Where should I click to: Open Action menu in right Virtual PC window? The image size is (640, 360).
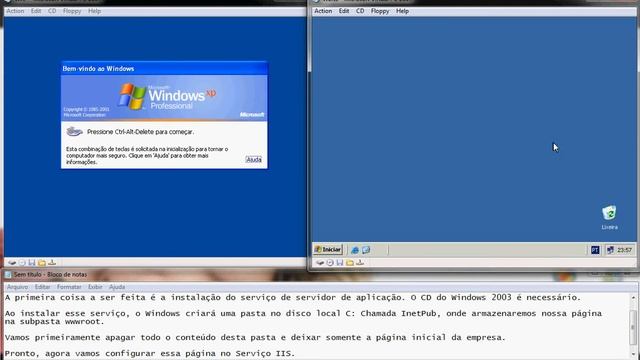coord(323,11)
